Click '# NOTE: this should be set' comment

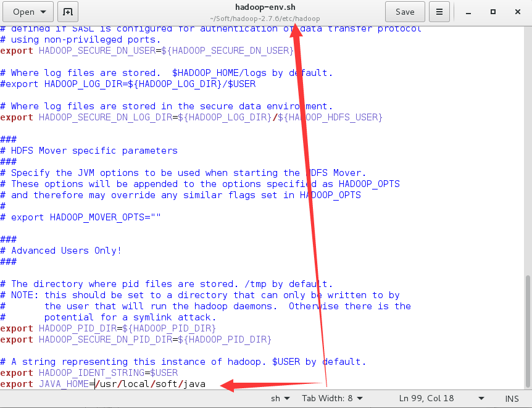tap(200, 295)
